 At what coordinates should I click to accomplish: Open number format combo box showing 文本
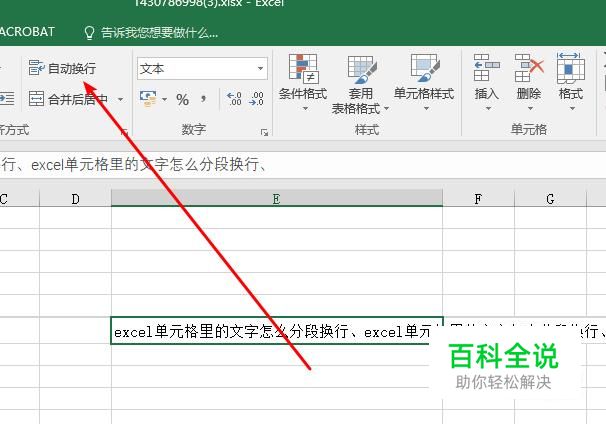tap(202, 69)
